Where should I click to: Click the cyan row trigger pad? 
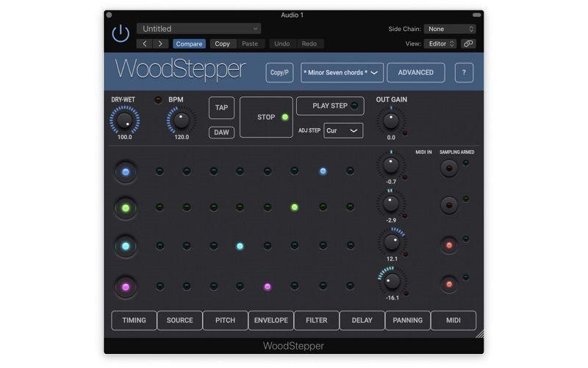coord(126,247)
